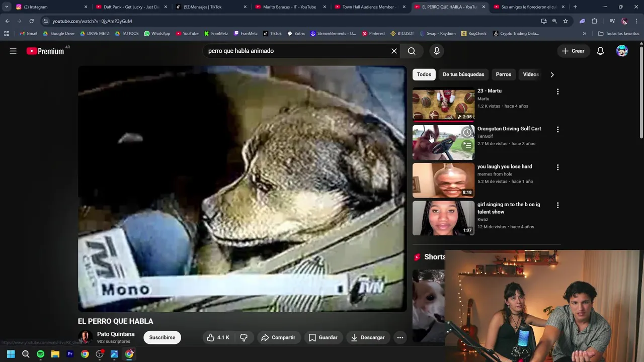Open Premiere Pro from the taskbar
The image size is (644, 362).
click(x=70, y=354)
